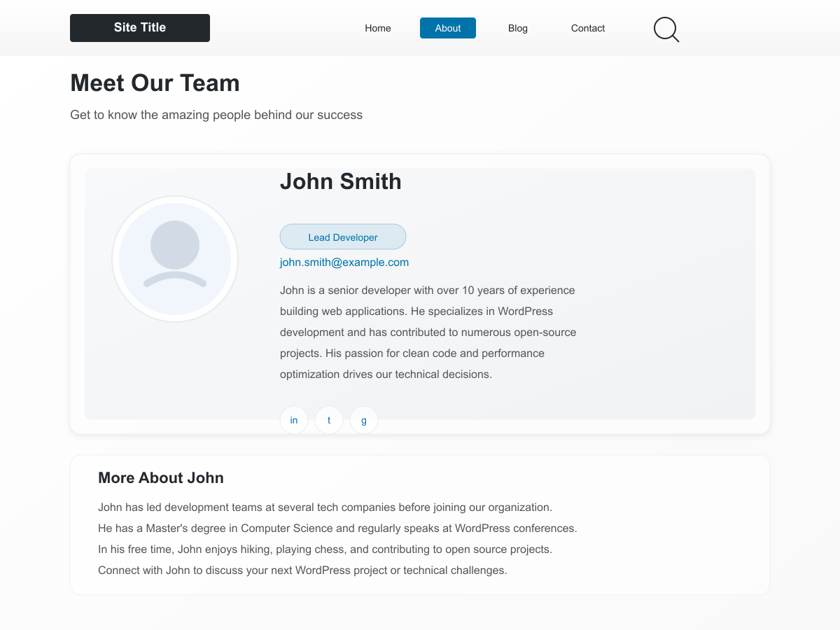The image size is (840, 630).
Task: Open search with the magnifier icon
Action: click(666, 29)
